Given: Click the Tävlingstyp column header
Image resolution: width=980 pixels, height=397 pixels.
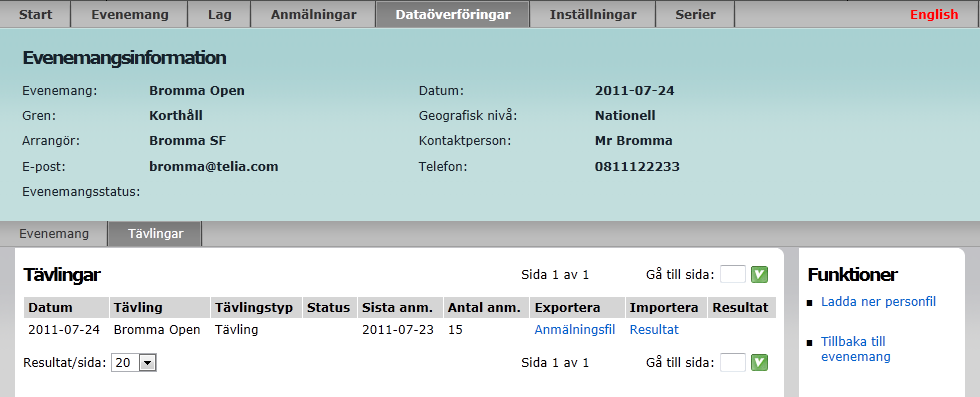Looking at the screenshot, I should coord(257,308).
